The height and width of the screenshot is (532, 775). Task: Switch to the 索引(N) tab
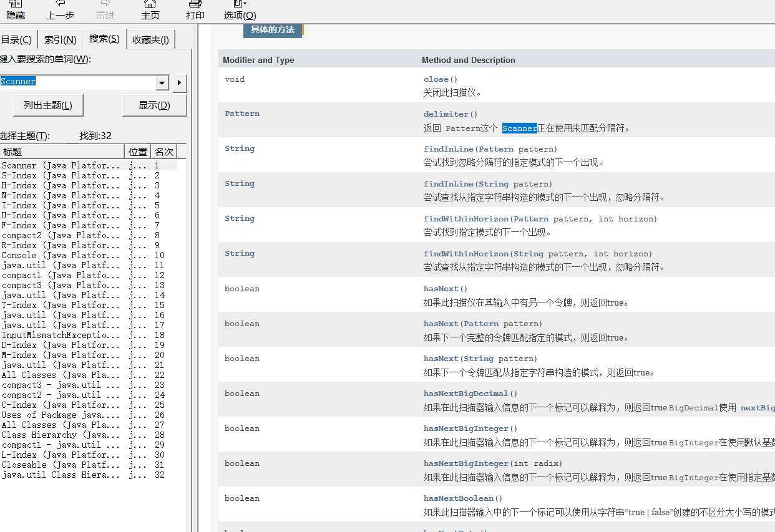61,40
